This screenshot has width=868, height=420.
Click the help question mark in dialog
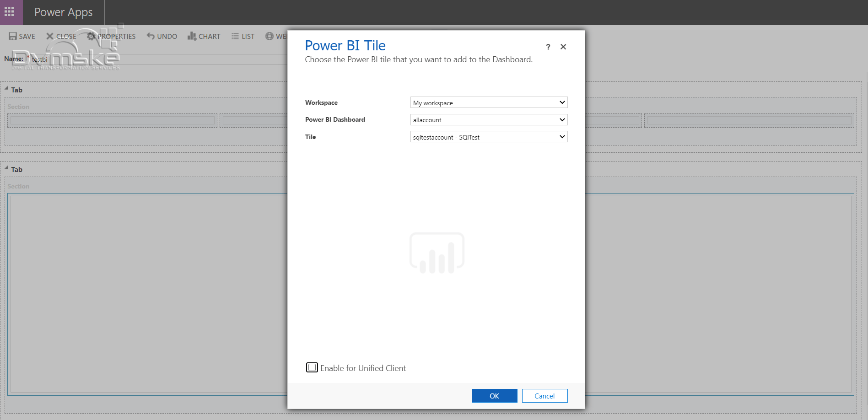click(548, 47)
